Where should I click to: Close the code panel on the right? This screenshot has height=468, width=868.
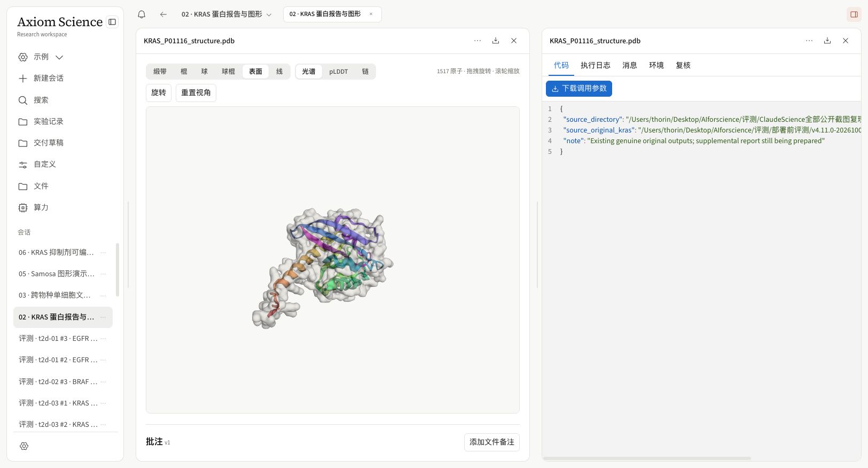pos(846,41)
